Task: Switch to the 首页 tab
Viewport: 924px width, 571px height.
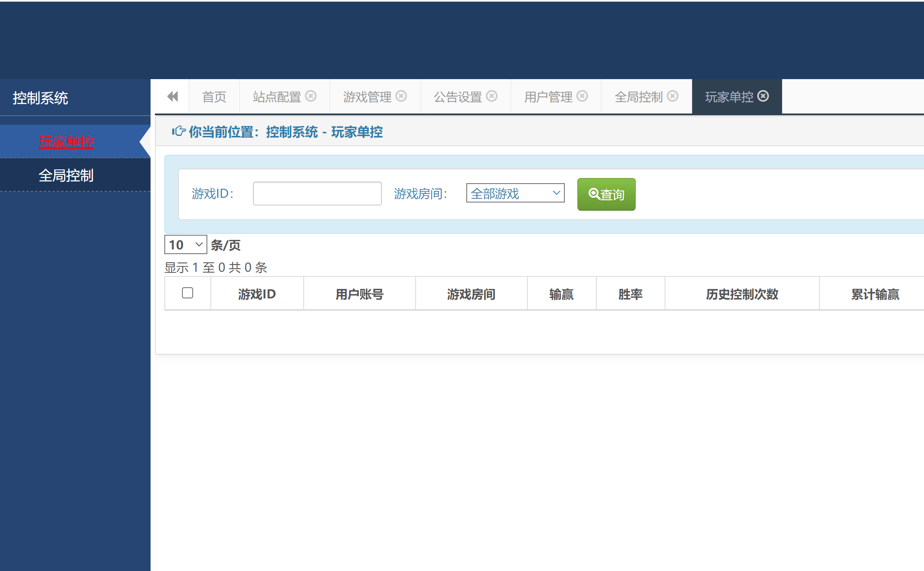Action: click(214, 96)
